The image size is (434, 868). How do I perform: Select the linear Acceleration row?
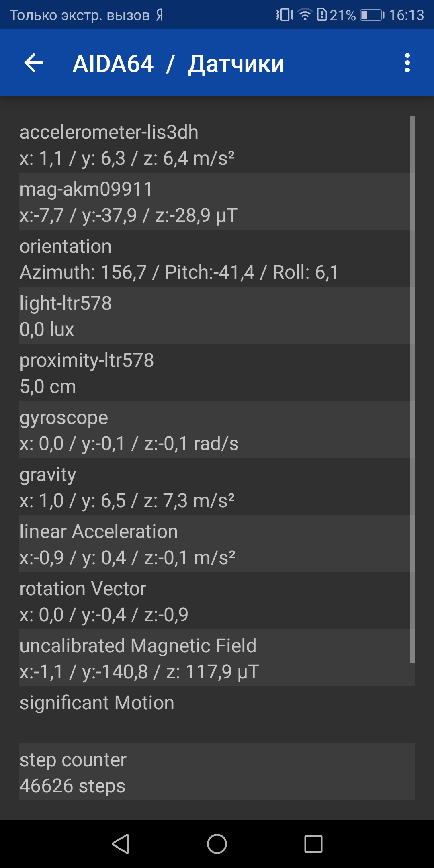[217, 544]
